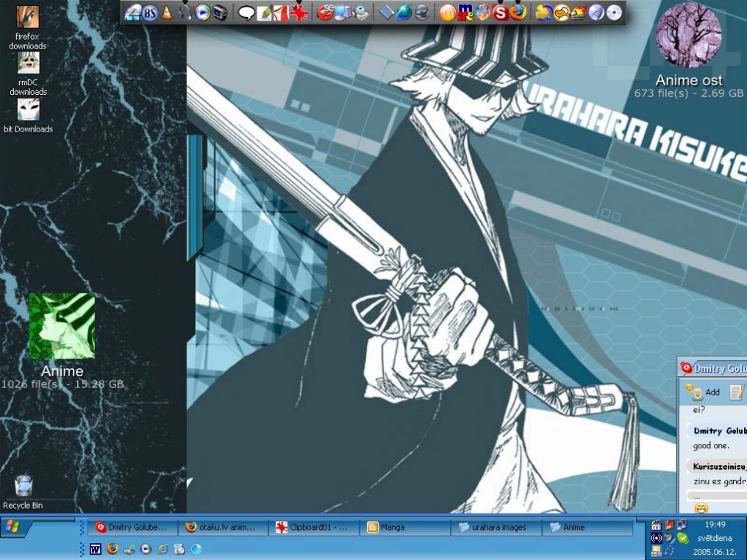
Task: Click the taskbar clock showing 19:49
Action: 715,524
